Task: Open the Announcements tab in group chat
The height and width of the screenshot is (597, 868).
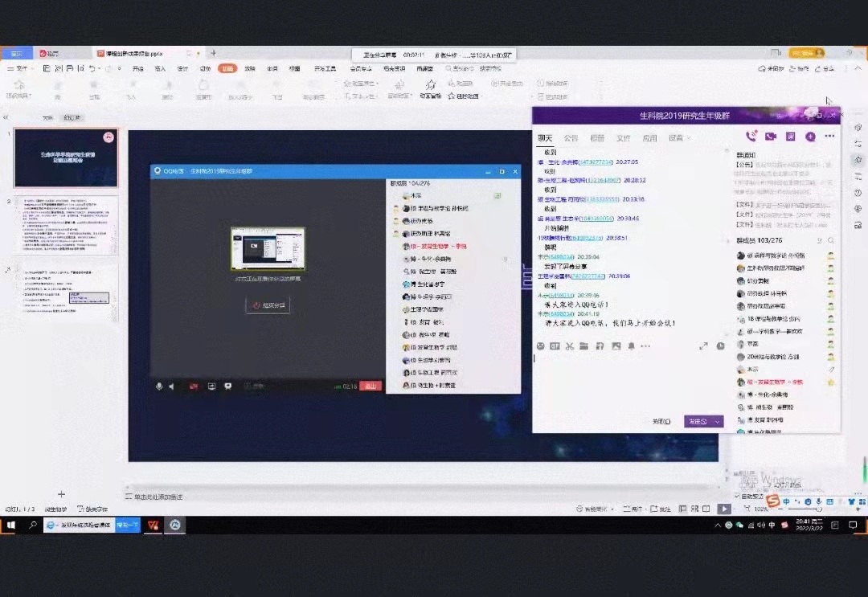Action: tap(571, 138)
